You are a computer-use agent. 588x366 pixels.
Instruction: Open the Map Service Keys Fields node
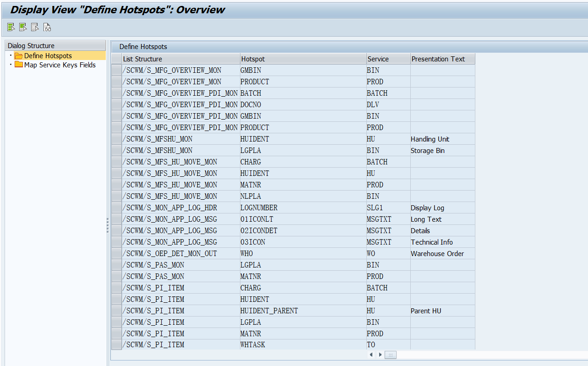pos(60,65)
